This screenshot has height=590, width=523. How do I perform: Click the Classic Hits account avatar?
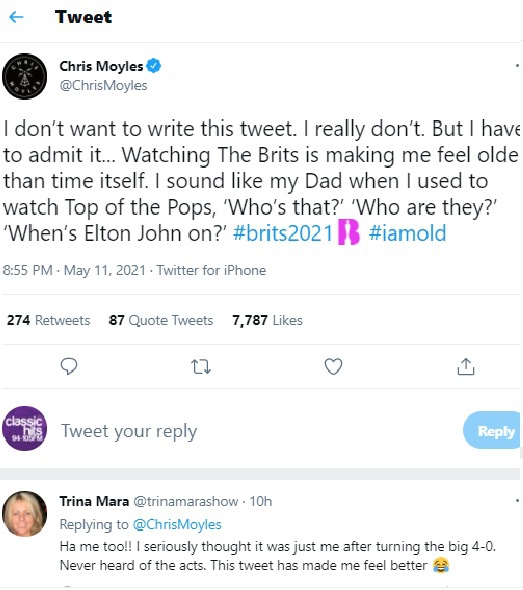click(25, 429)
